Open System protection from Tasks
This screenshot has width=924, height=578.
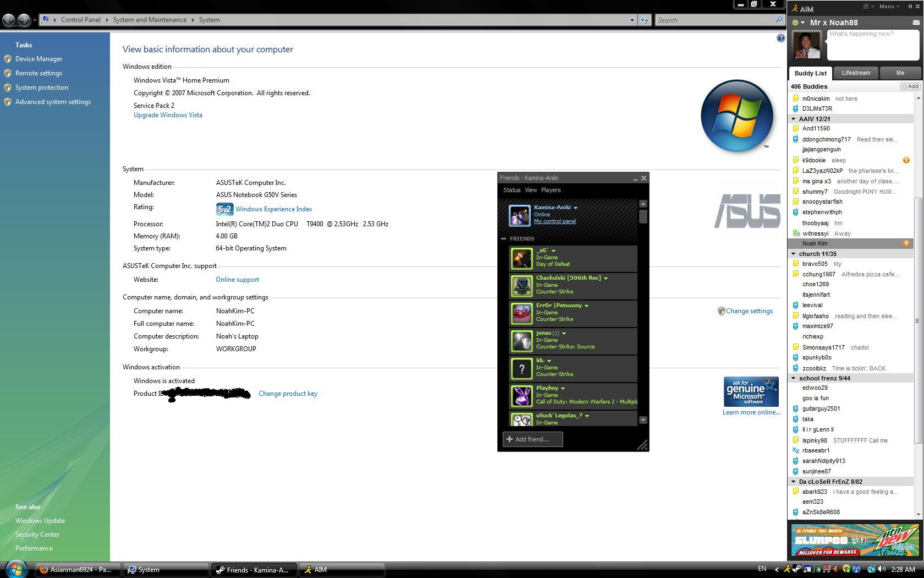(42, 88)
